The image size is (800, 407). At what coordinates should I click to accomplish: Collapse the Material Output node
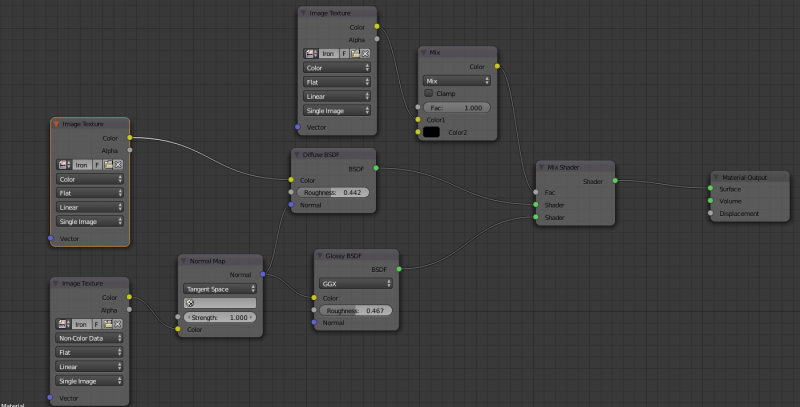(716, 177)
